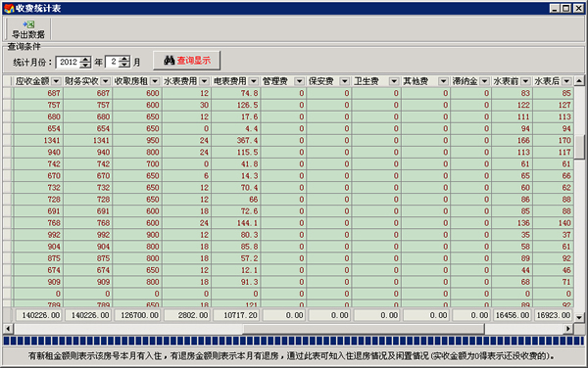Select the 电表费用 cell 144.1
Screen dimensions: 588x368
tap(236, 223)
